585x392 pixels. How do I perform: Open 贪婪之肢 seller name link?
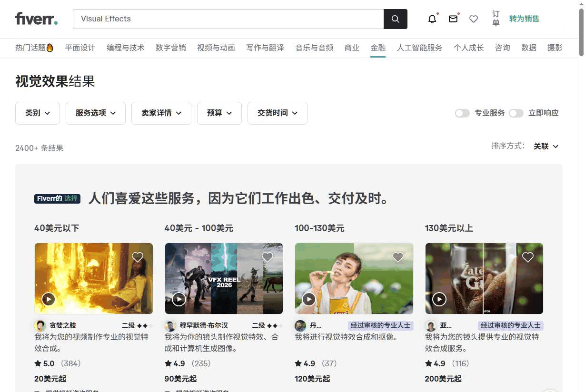(x=63, y=326)
